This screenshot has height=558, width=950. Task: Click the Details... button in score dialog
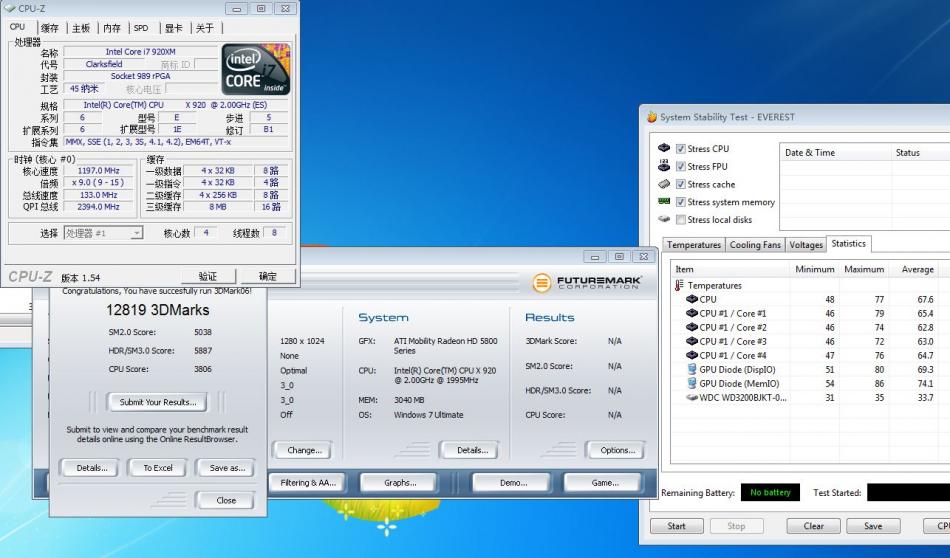pyautogui.click(x=91, y=468)
